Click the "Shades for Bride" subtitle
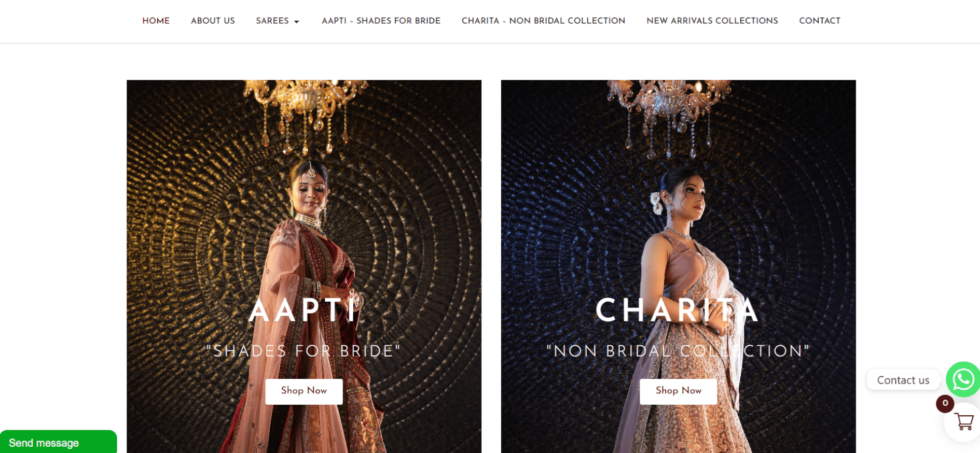The width and height of the screenshot is (980, 453). tap(303, 351)
